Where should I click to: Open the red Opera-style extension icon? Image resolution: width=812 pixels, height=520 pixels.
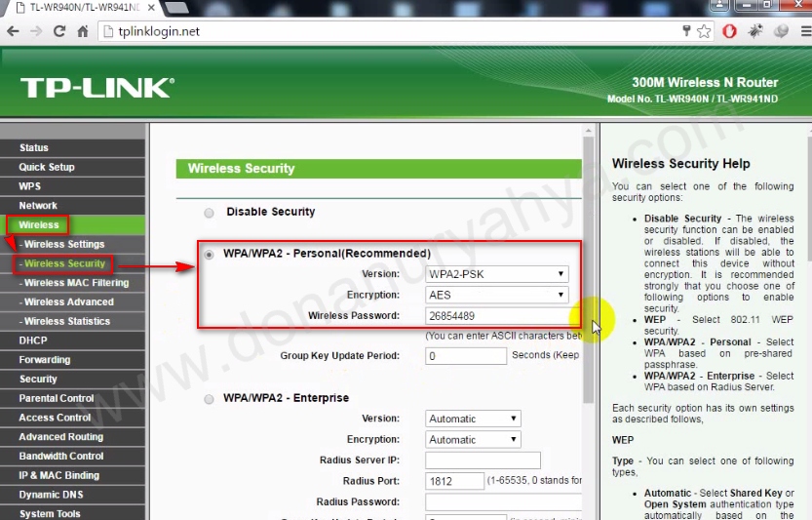point(730,31)
